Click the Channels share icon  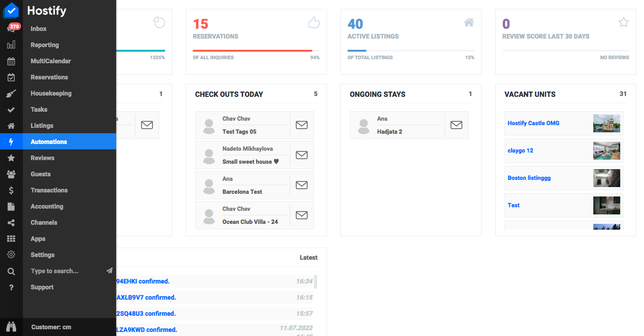point(11,223)
